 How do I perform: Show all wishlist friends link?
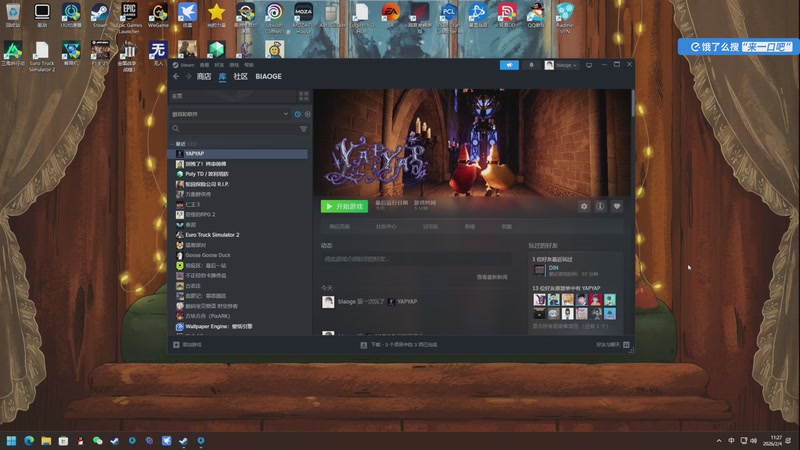(570, 326)
